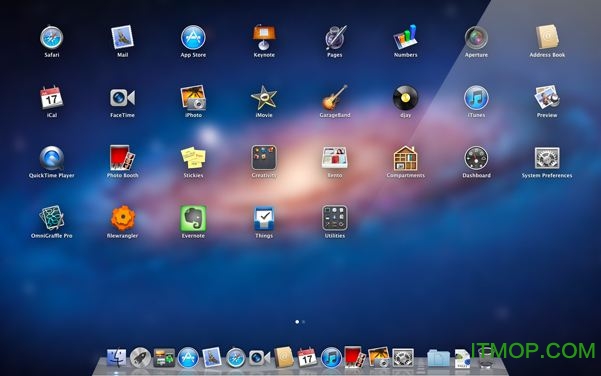Launch OmniGraffle Pro
Image resolution: width=601 pixels, height=376 pixels.
[51, 218]
